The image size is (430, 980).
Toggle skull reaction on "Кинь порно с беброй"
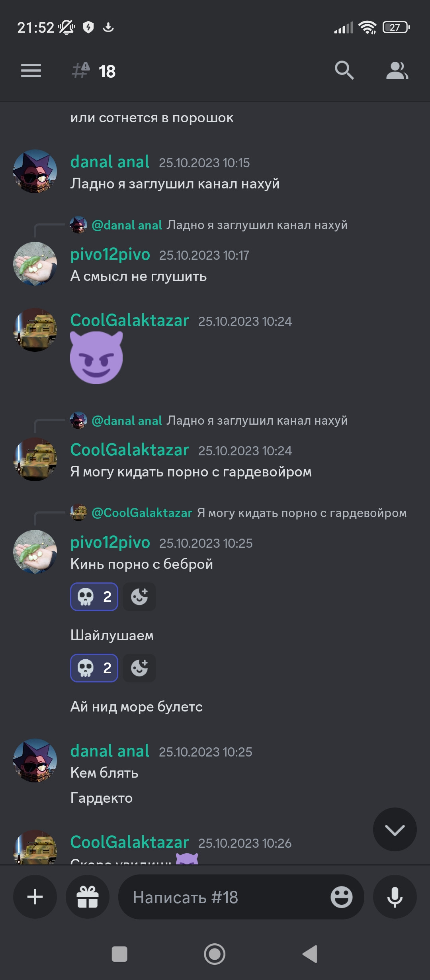[x=94, y=597]
